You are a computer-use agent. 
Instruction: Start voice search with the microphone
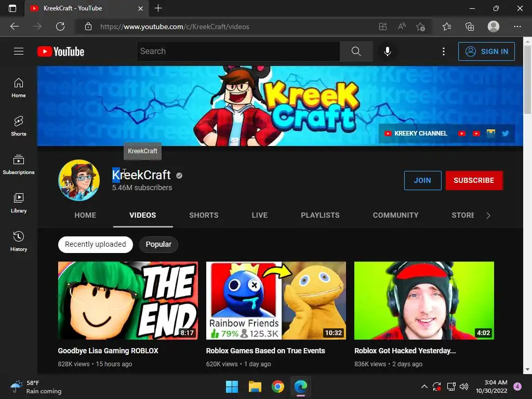tap(388, 51)
